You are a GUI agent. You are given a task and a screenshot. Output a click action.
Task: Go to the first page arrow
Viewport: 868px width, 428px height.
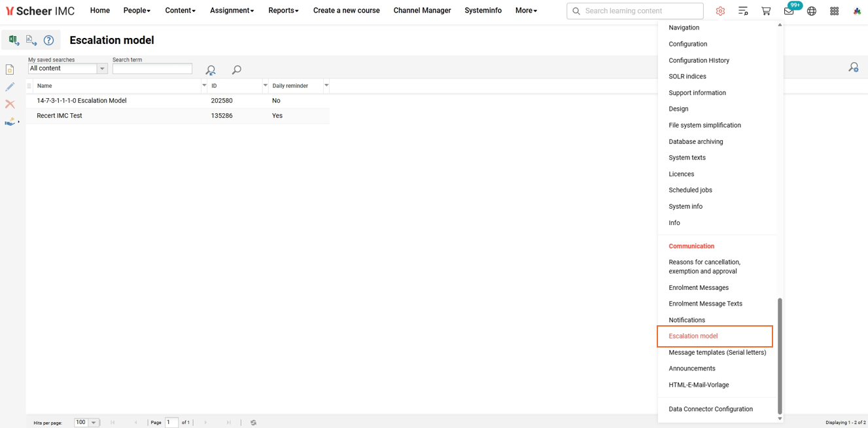pos(113,423)
